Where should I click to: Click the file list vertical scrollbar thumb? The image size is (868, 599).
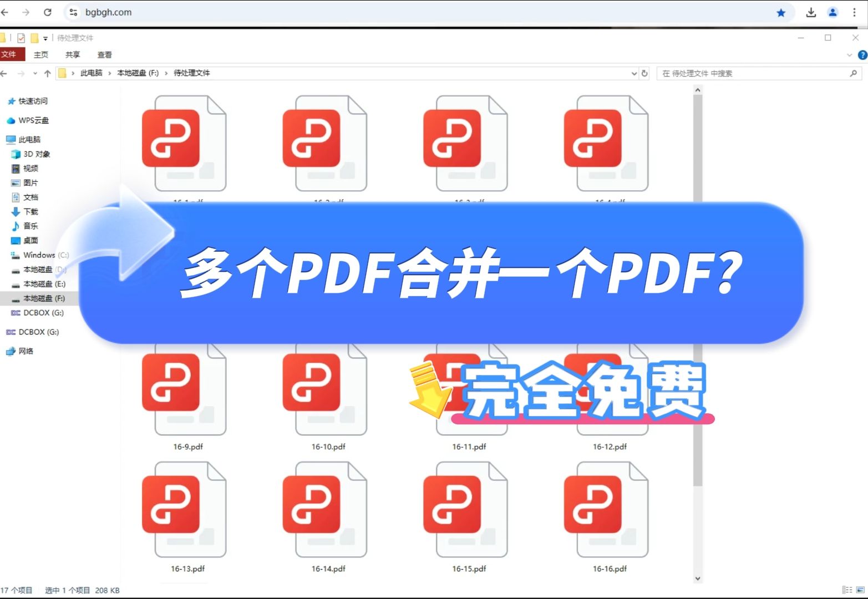pos(698,291)
